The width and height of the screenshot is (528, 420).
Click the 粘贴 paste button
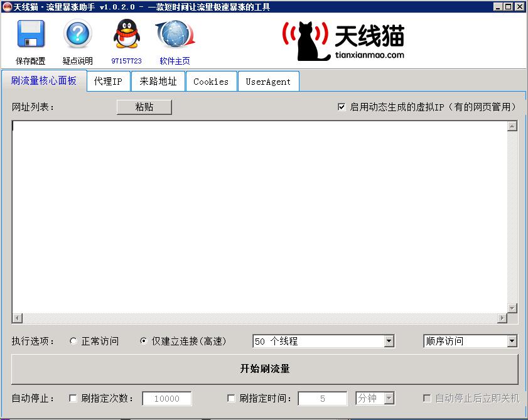pos(144,107)
